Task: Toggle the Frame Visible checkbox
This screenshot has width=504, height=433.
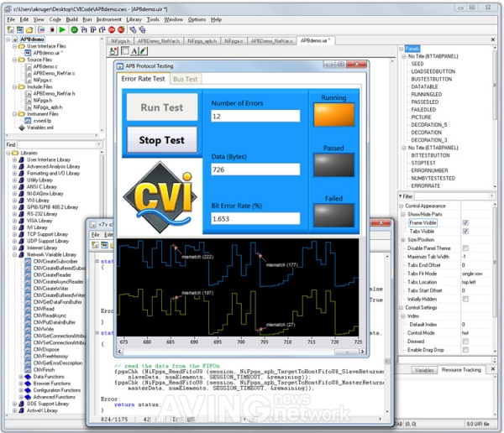Action: pos(465,222)
